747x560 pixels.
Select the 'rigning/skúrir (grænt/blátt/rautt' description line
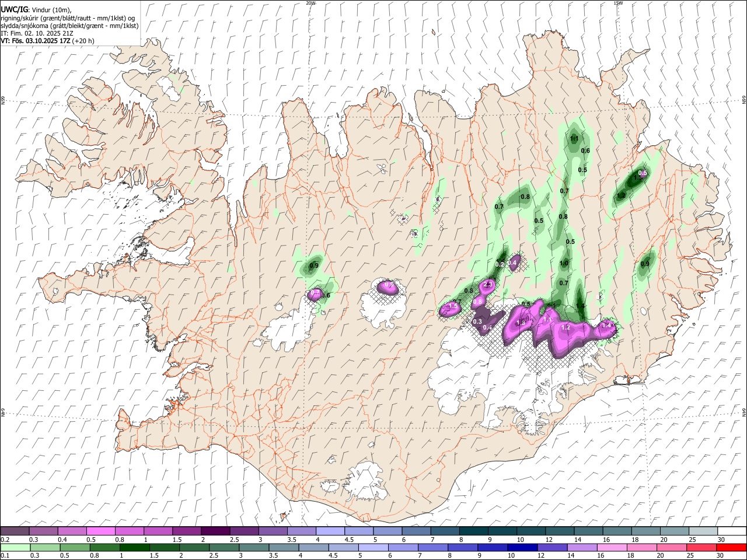(x=69, y=17)
